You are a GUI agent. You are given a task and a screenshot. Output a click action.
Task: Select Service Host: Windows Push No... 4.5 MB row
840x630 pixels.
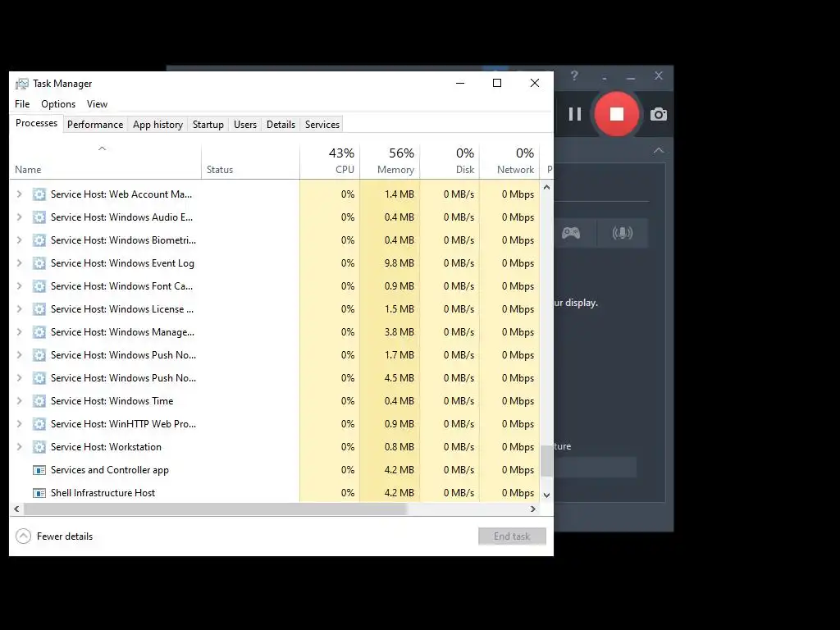coord(275,378)
